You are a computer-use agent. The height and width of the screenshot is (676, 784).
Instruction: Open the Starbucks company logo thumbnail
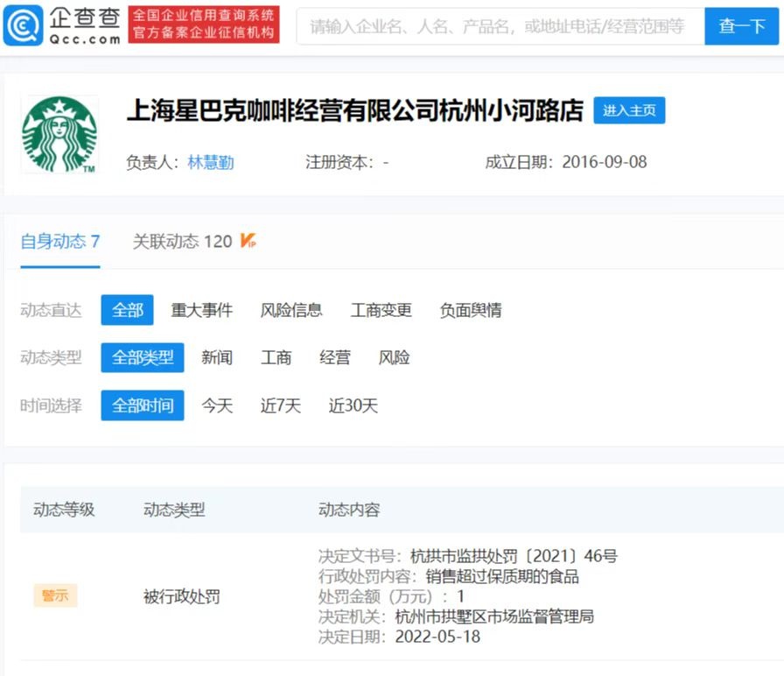tap(59, 135)
